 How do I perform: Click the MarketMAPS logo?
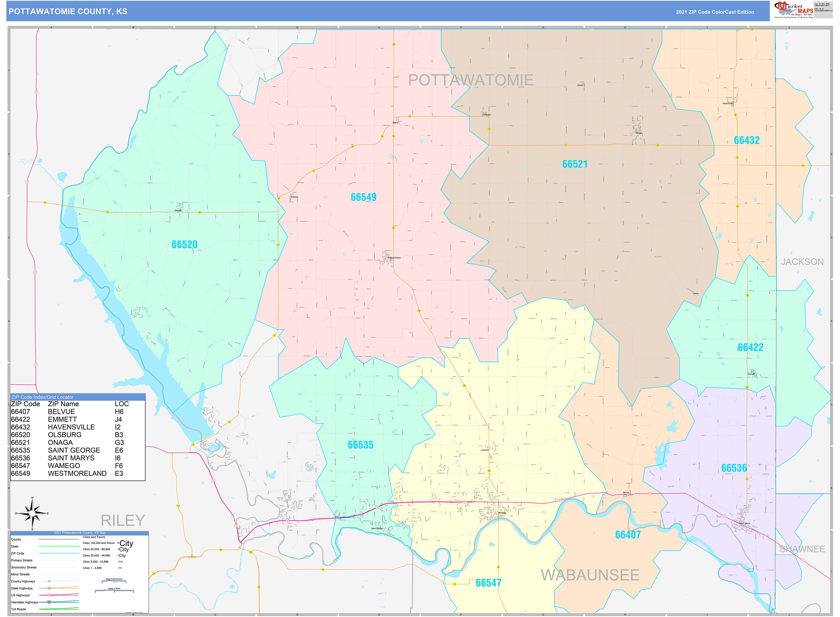click(x=794, y=10)
